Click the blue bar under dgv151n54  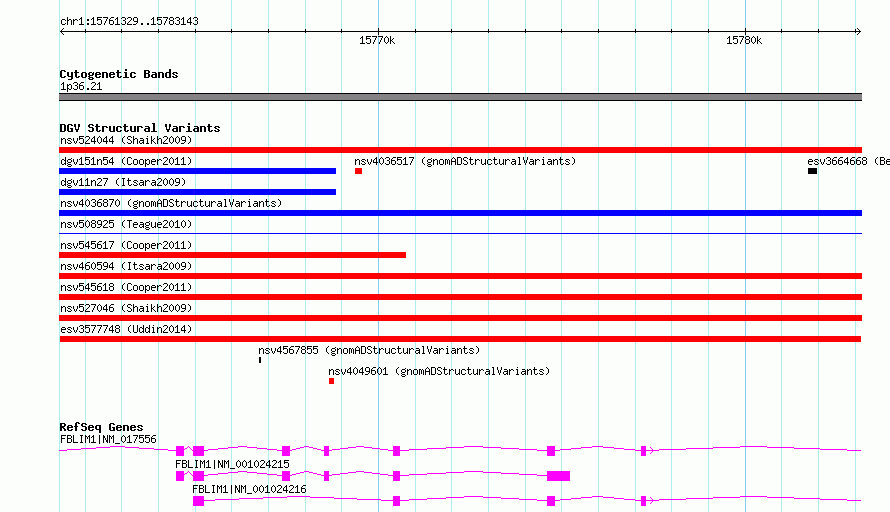198,171
